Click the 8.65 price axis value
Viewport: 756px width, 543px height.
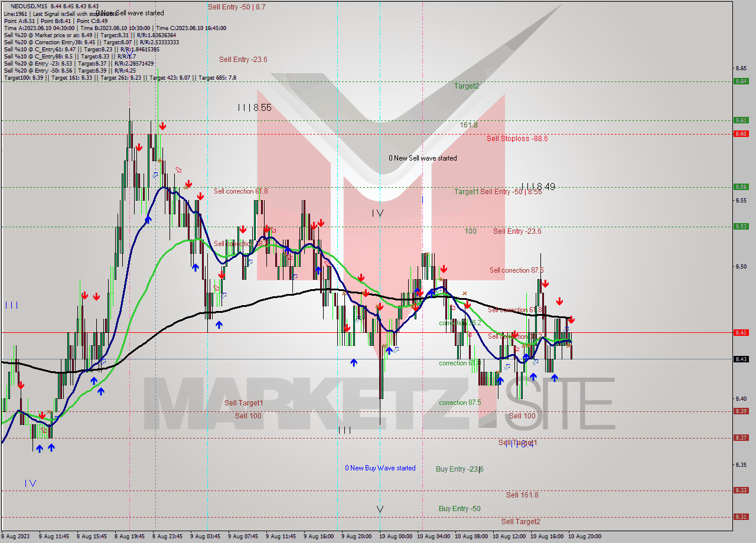click(x=742, y=68)
